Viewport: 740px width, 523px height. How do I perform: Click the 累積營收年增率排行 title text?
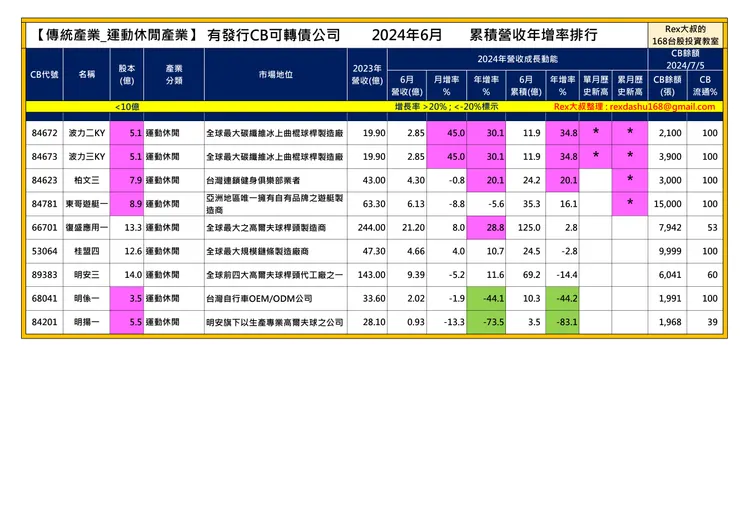[x=534, y=35]
